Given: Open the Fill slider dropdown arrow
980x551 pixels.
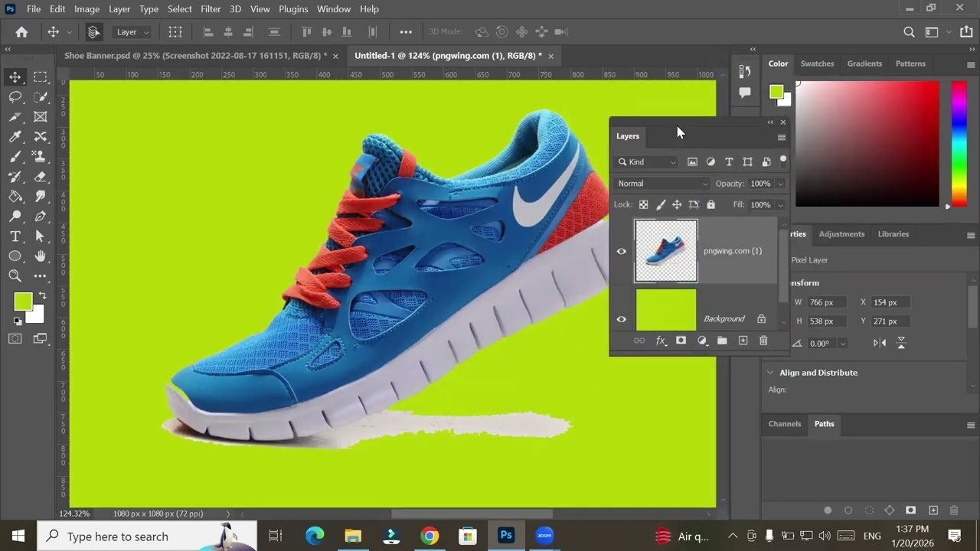Looking at the screenshot, I should (780, 204).
